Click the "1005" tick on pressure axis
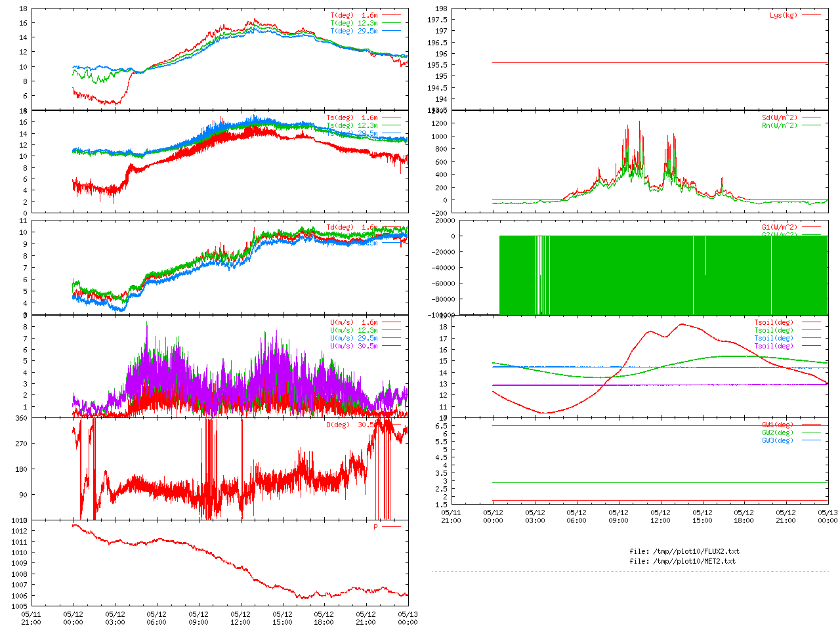The height and width of the screenshot is (630, 840). pyautogui.click(x=19, y=606)
